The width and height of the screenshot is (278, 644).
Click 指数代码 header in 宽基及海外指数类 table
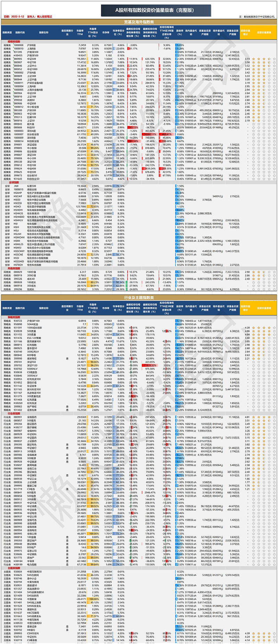click(x=20, y=33)
